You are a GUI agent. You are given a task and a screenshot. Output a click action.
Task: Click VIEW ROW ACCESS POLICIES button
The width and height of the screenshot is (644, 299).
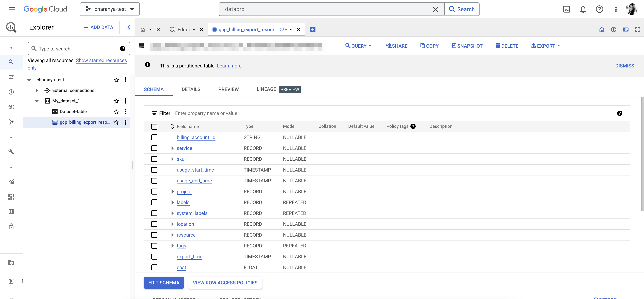[225, 283]
